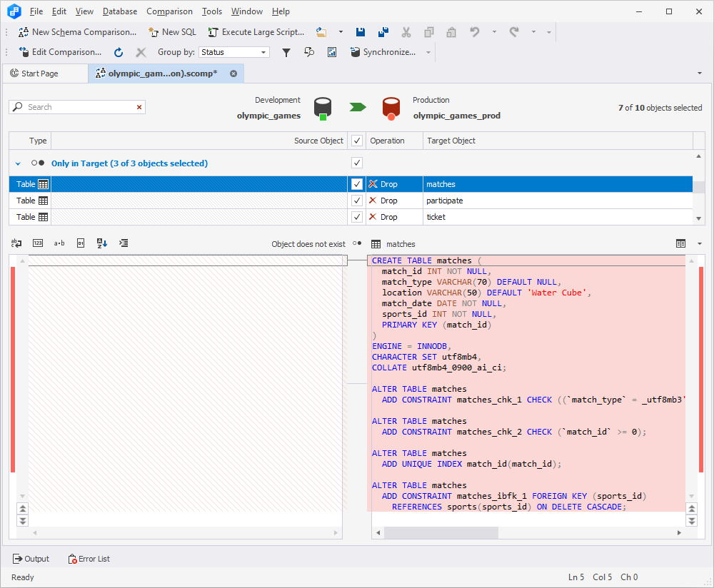
Task: Click the Operation column header
Action: [x=394, y=141]
